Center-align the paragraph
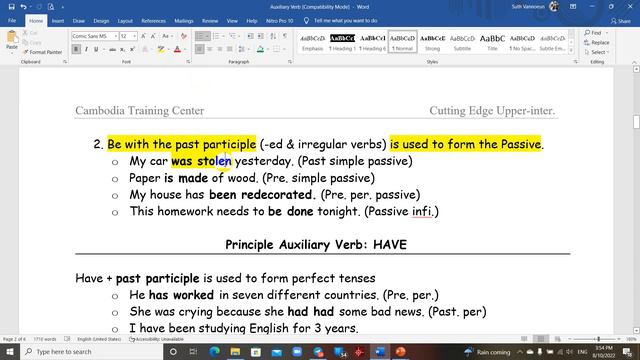The height and width of the screenshot is (360, 640). tap(209, 49)
